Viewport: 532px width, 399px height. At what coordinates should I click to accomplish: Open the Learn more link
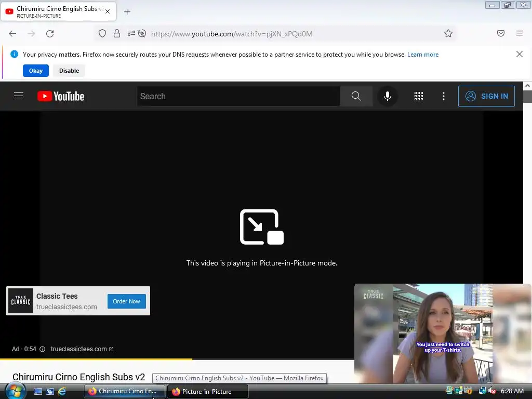[x=423, y=55]
